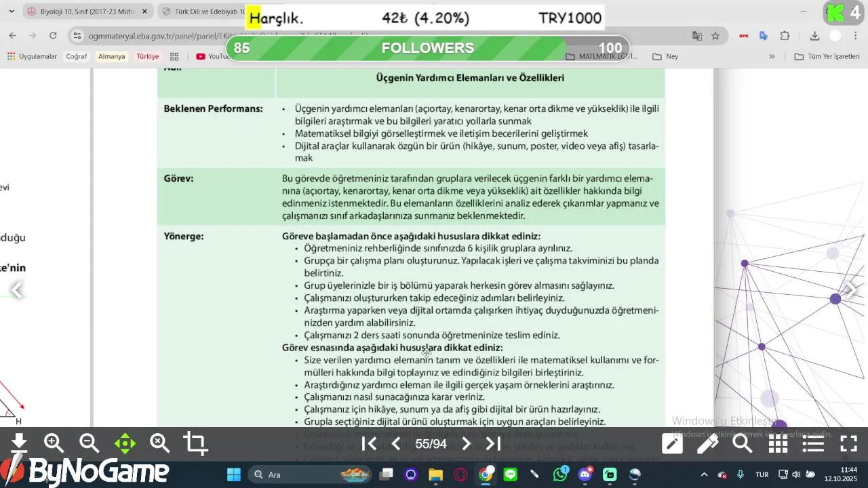
Task: Click heading 'Üçgenin Yardımcı Elemanları ve Özellikleri'
Action: (x=470, y=78)
